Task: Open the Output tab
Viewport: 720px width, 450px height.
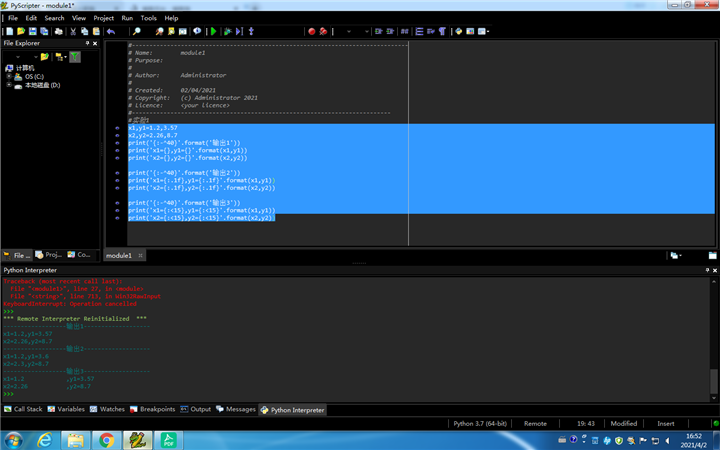Action: tap(196, 409)
